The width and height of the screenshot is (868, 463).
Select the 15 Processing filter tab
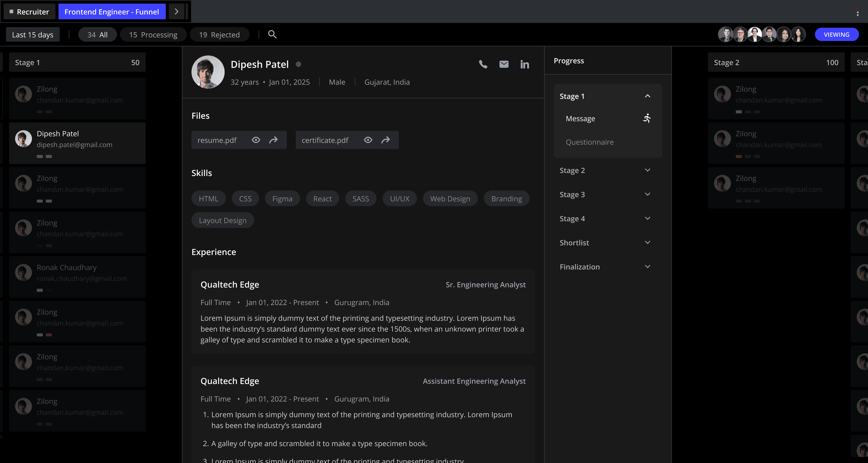(x=153, y=34)
